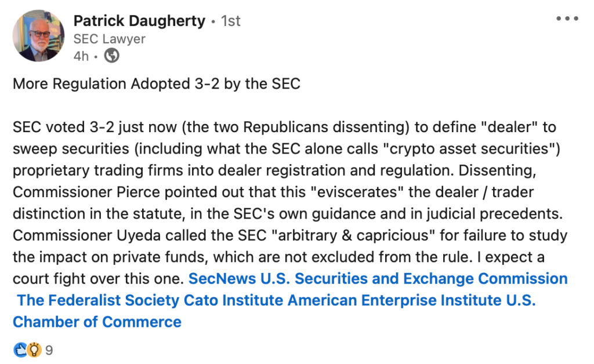Open Patrick Daugherty's profile photo

point(39,35)
